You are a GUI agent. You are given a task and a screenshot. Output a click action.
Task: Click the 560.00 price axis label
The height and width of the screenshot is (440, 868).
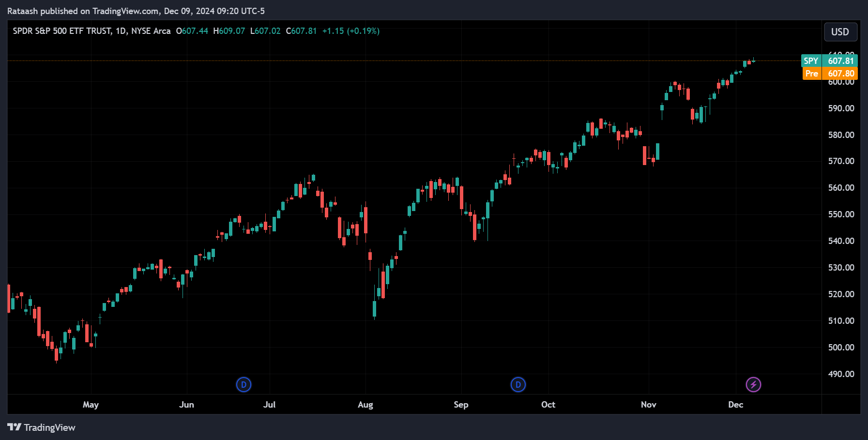pos(841,188)
